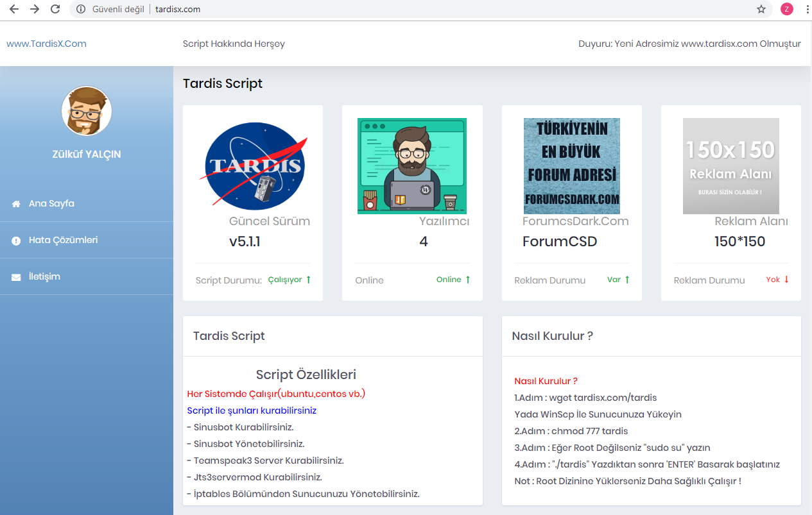This screenshot has width=812, height=515.
Task: Click the Tardis Script page heading
Action: (x=223, y=83)
